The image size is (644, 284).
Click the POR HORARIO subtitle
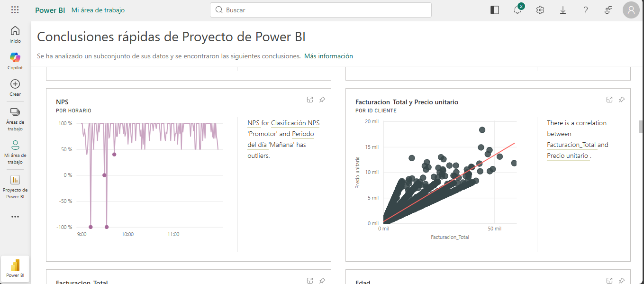(73, 110)
